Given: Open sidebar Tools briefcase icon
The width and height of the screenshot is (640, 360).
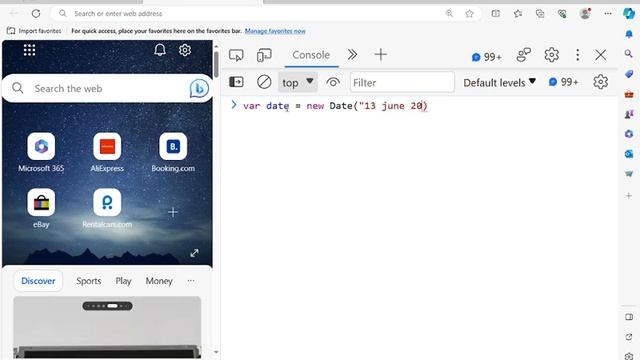Looking at the screenshot, I should (x=629, y=94).
